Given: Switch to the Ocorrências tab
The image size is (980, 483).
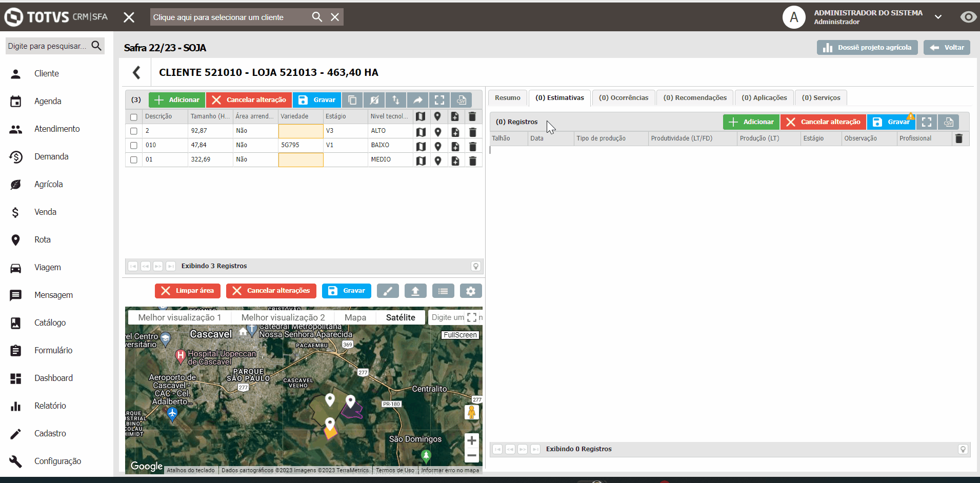Looking at the screenshot, I should (x=624, y=98).
